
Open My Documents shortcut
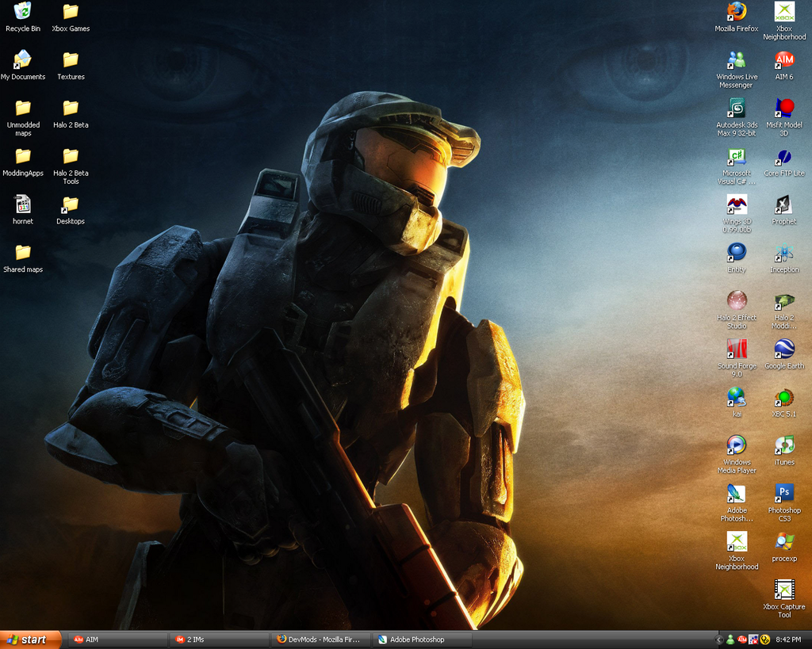pyautogui.click(x=23, y=65)
